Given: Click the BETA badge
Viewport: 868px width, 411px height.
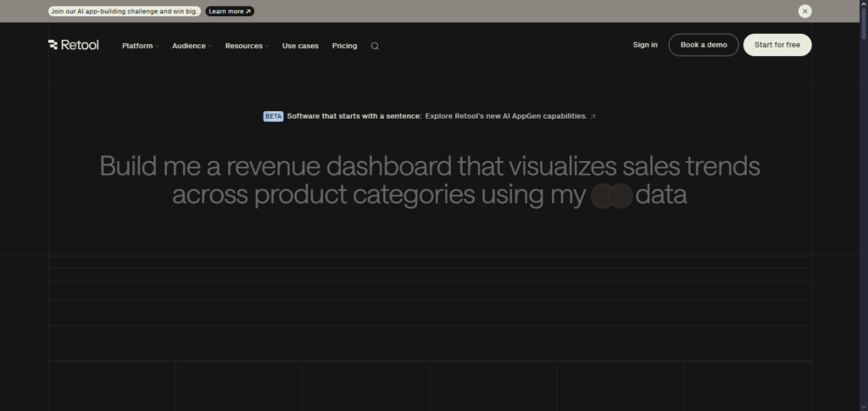Looking at the screenshot, I should coord(273,116).
